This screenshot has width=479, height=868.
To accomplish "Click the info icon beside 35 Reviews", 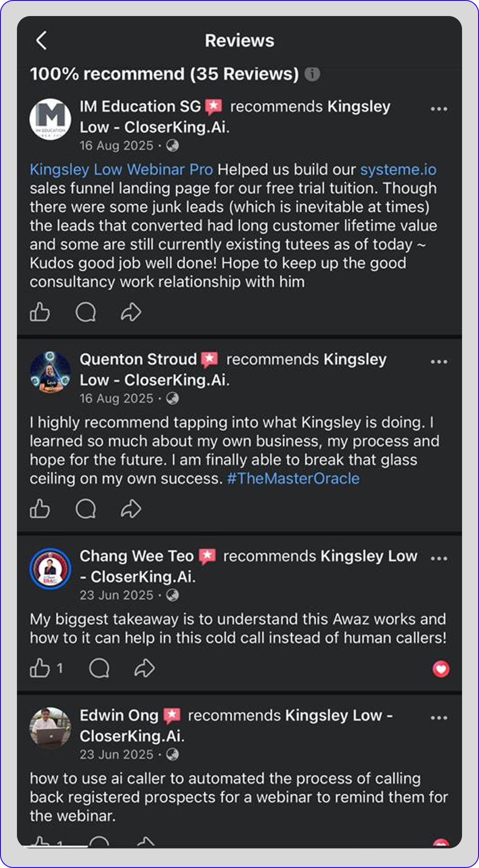I will 312,74.
